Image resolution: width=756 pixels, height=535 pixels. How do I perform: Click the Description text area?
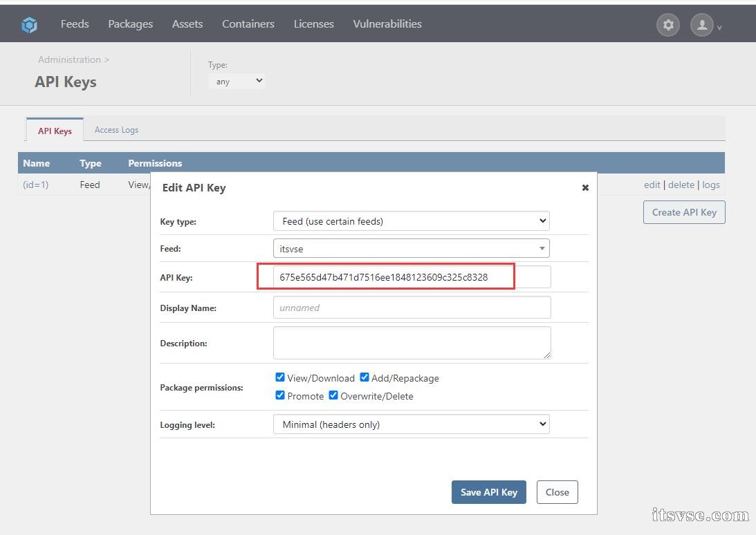[412, 343]
